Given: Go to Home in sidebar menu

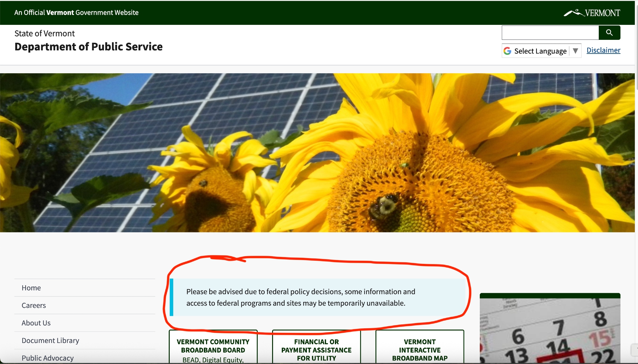Looking at the screenshot, I should (31, 288).
